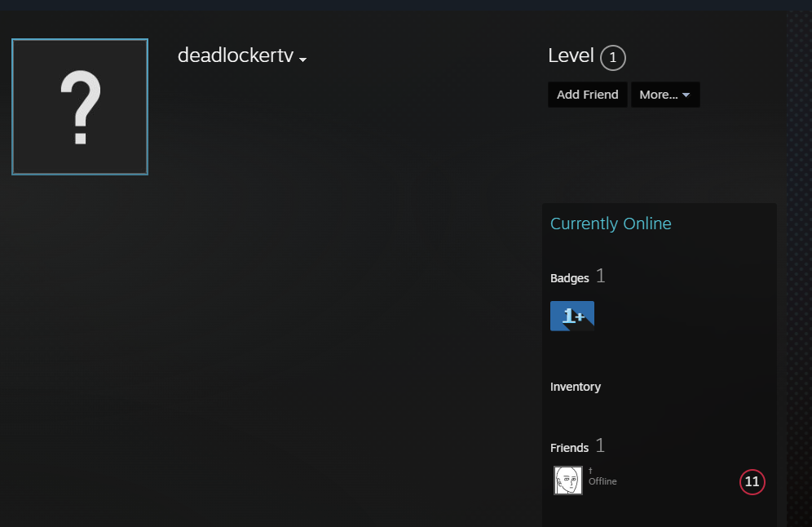Click the deadlockertv profile name

pos(236,55)
